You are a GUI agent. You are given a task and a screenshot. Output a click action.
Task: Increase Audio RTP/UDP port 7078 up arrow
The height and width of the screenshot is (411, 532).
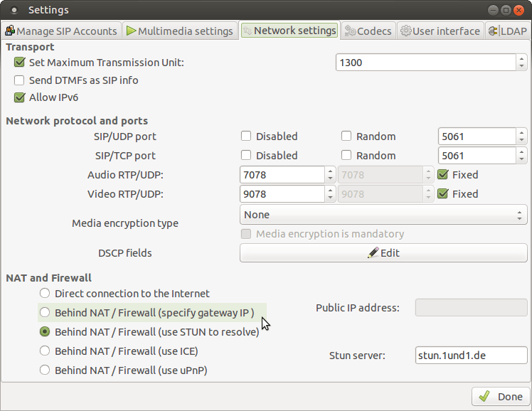coord(330,171)
